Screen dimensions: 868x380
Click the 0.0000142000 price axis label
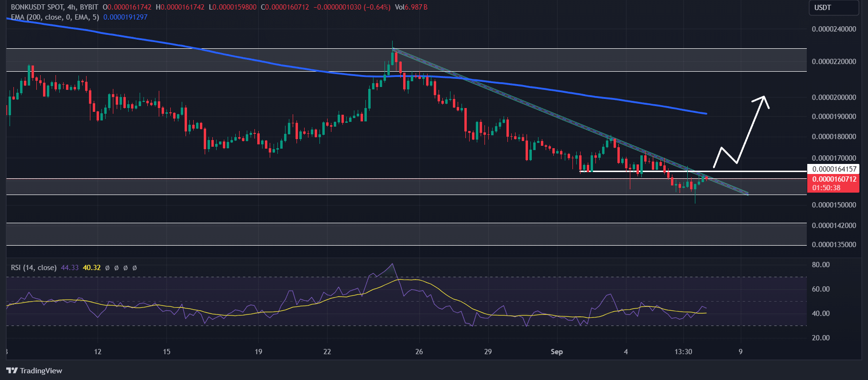(x=834, y=226)
